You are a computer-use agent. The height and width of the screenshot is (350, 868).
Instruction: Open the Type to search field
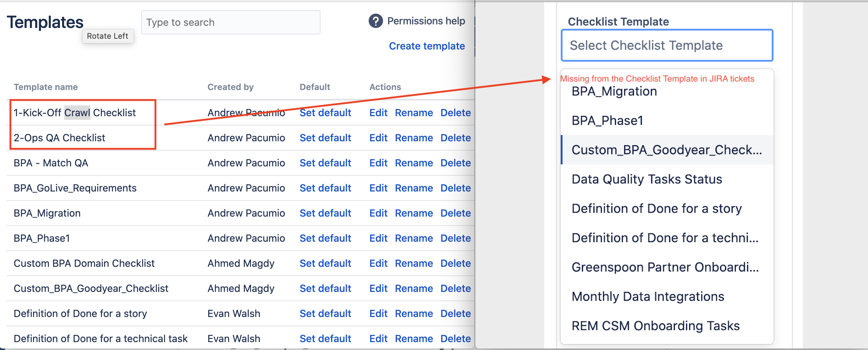(231, 22)
